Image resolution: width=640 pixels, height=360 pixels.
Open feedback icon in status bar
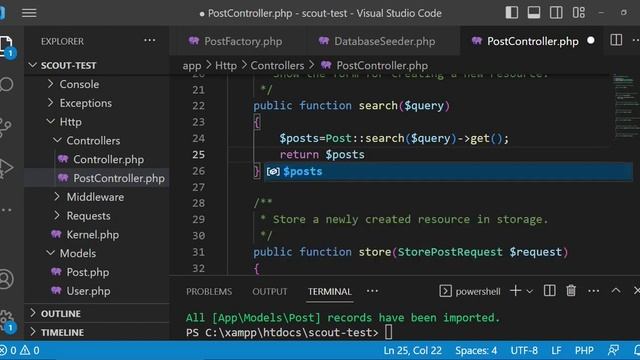[x=613, y=350]
